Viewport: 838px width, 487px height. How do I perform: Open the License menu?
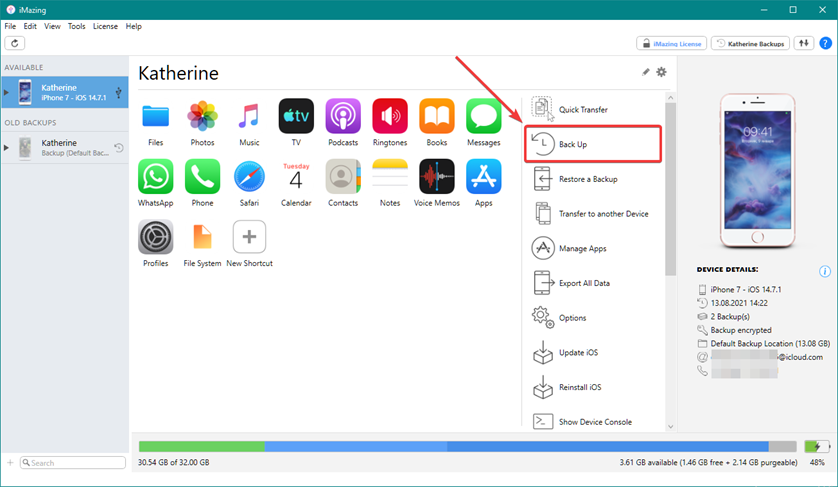(105, 26)
